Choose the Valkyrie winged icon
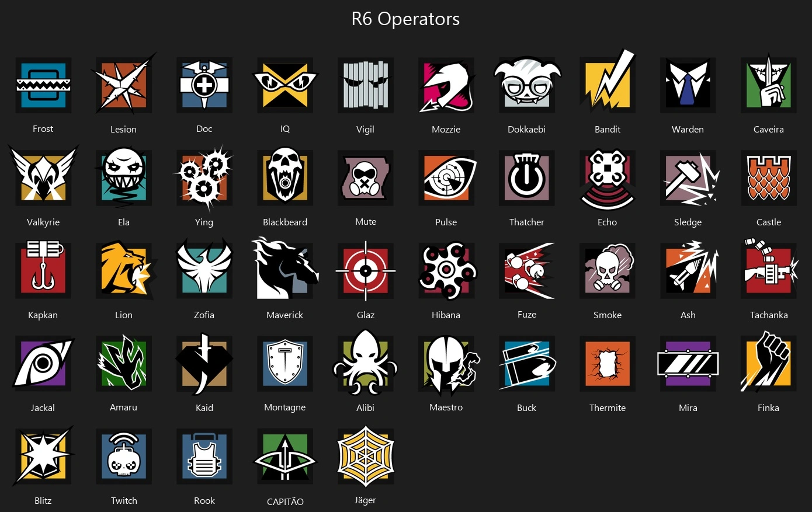 (x=43, y=177)
